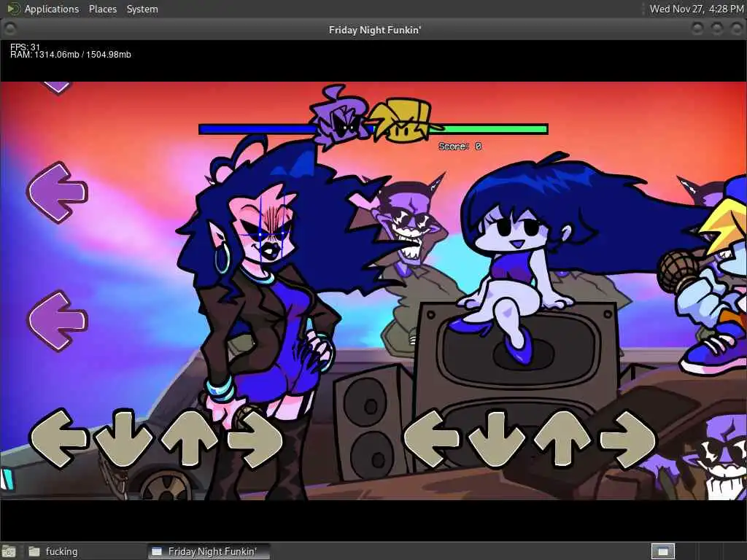Click the RAM usage readout
The width and height of the screenshot is (747, 560).
[71, 55]
